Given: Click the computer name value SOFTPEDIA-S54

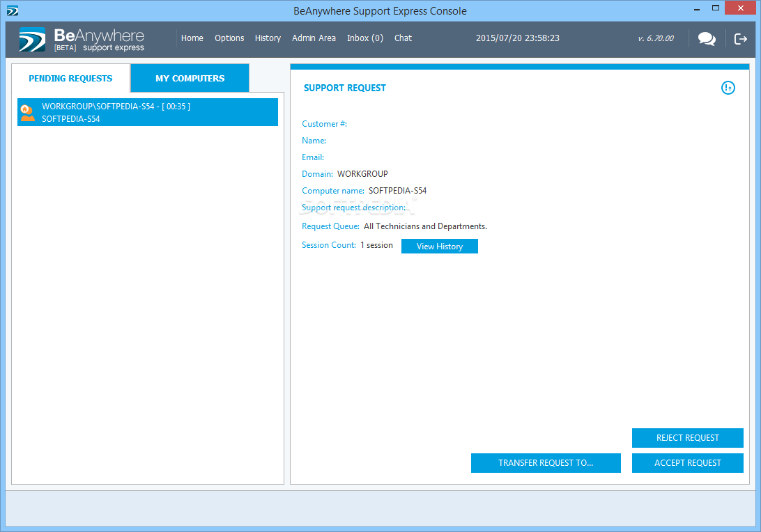Looking at the screenshot, I should 397,191.
